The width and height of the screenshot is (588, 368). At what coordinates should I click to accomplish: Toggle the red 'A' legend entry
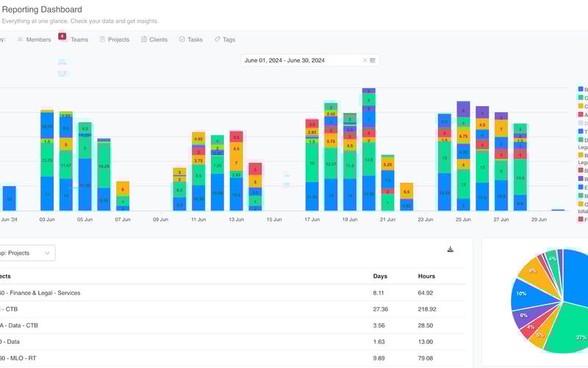(x=582, y=115)
